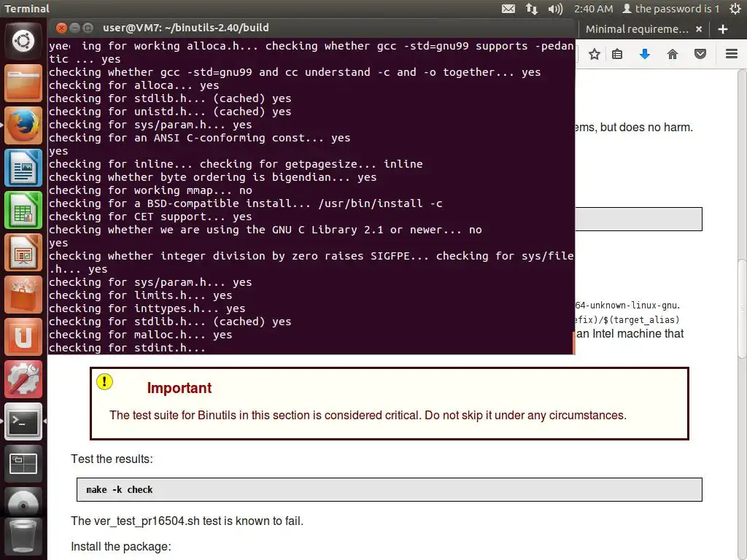Open Trash from the launcher
This screenshot has height=560, width=747.
coord(23,537)
